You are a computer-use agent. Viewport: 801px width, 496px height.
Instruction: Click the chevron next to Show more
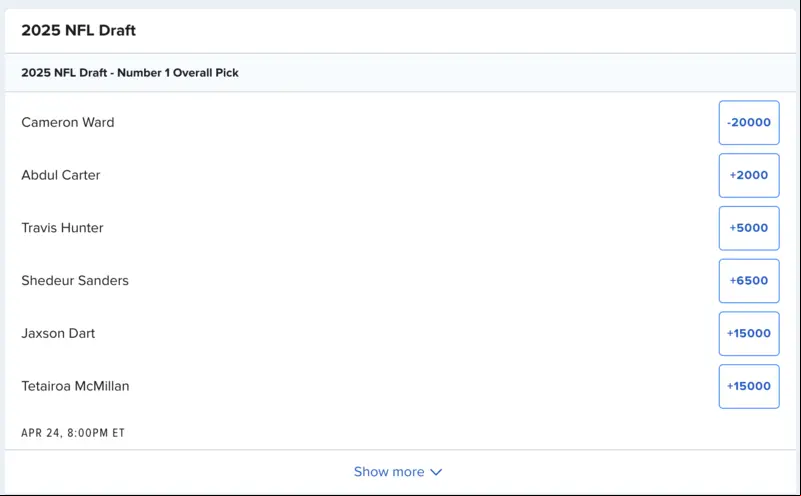(436, 472)
